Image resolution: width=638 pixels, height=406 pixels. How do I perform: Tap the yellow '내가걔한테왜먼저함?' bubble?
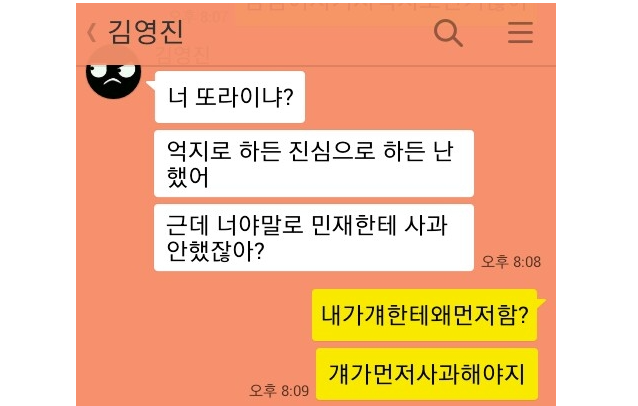pos(424,315)
